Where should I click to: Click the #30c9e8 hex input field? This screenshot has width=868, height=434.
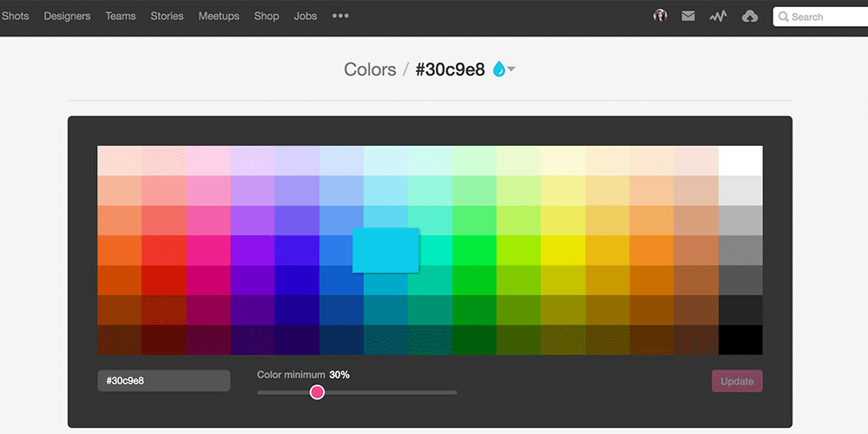(x=164, y=381)
